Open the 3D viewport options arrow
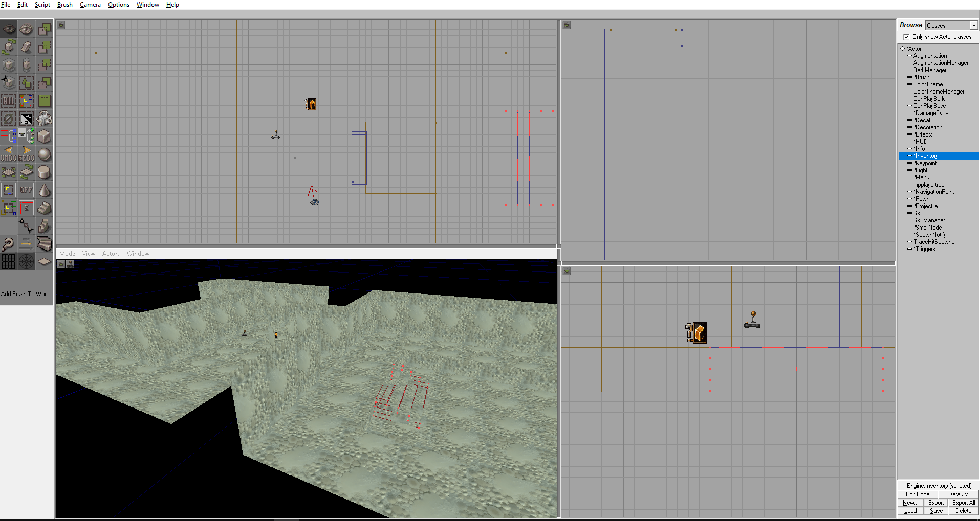This screenshot has height=521, width=980. [x=61, y=264]
